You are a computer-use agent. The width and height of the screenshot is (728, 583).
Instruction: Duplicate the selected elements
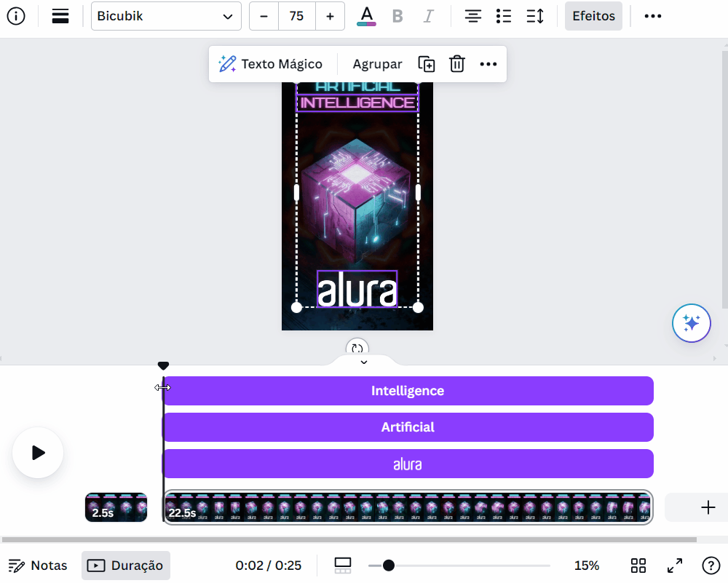point(427,64)
